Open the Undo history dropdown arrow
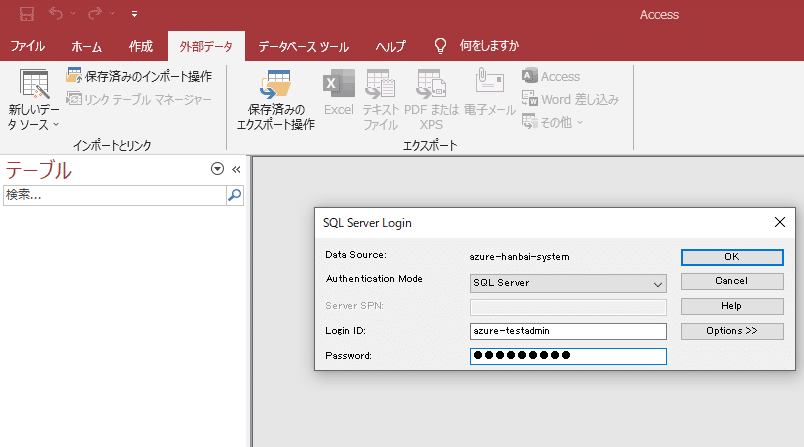 pyautogui.click(x=73, y=14)
